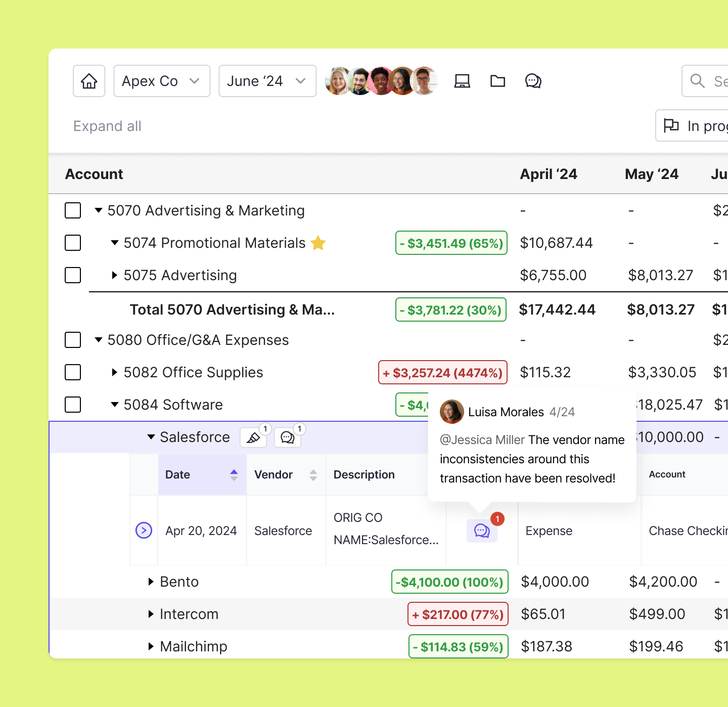Click the search input field

(713, 81)
